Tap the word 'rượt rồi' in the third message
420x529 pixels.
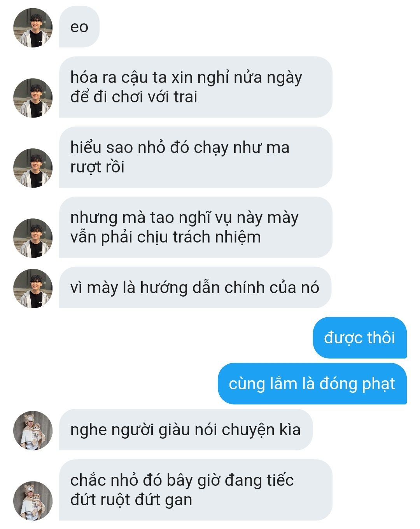(x=97, y=167)
